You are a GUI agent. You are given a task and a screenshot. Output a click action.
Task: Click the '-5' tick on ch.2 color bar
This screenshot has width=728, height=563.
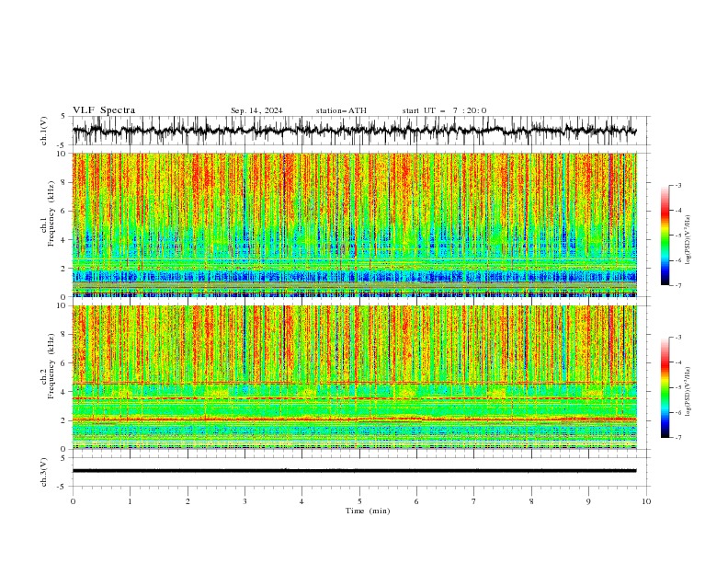pos(677,387)
